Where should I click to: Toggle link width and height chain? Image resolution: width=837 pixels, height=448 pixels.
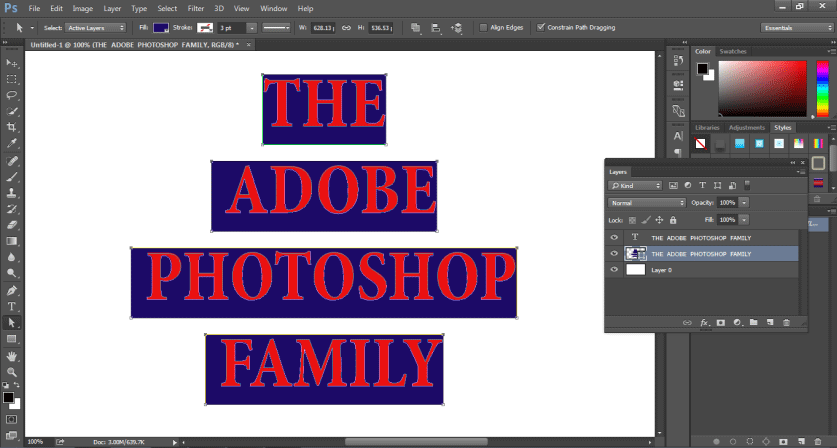point(346,28)
